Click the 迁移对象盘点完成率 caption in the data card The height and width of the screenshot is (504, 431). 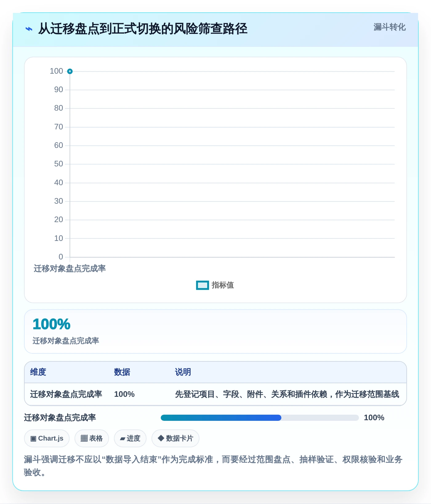(66, 341)
